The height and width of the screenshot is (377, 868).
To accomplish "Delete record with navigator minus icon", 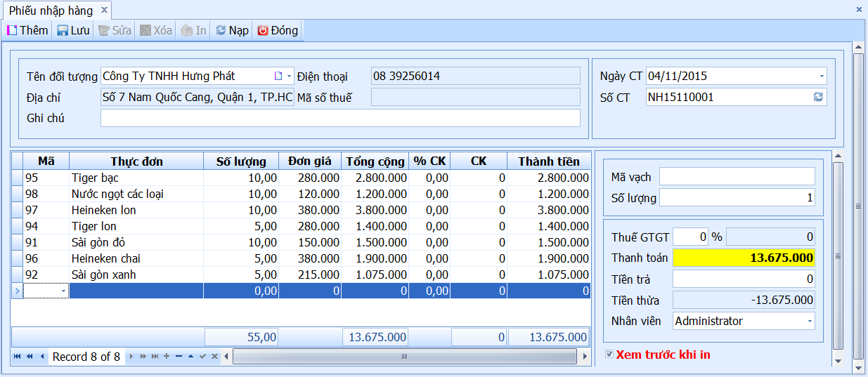I will click(x=179, y=357).
